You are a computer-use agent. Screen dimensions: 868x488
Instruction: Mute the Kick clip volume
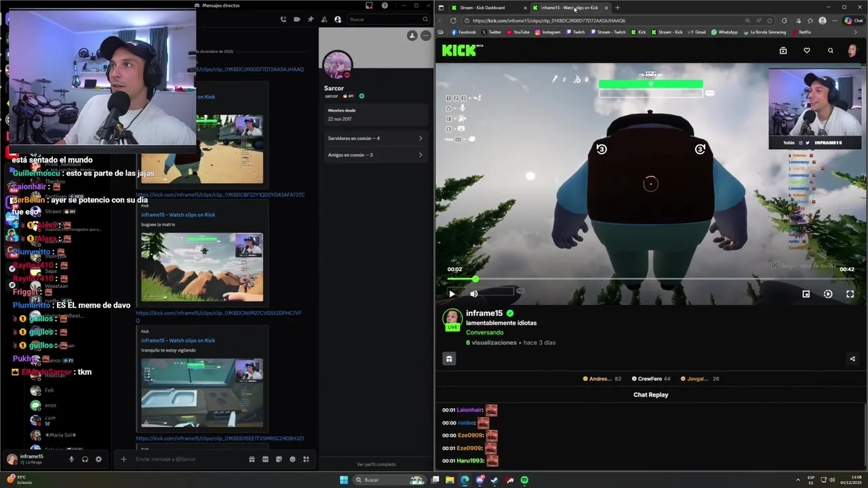pyautogui.click(x=474, y=294)
